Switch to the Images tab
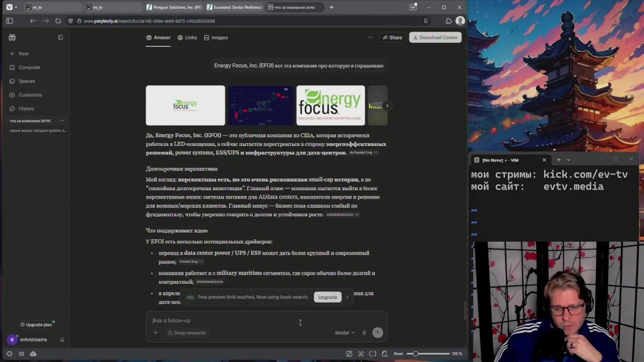 216,37
